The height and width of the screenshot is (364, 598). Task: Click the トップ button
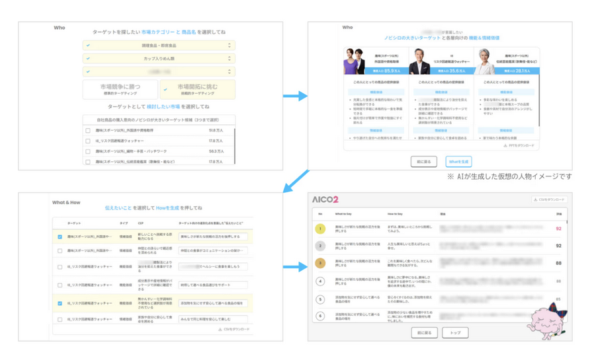[456, 332]
